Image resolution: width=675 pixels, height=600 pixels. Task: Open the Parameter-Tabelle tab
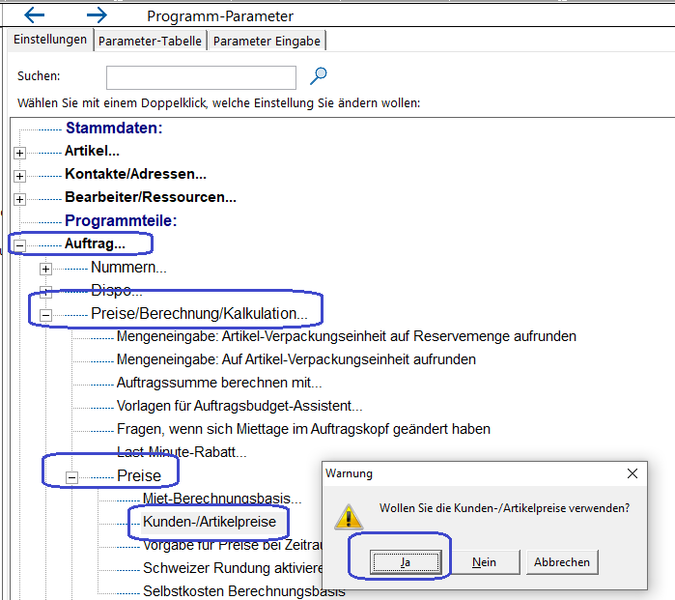tap(150, 41)
